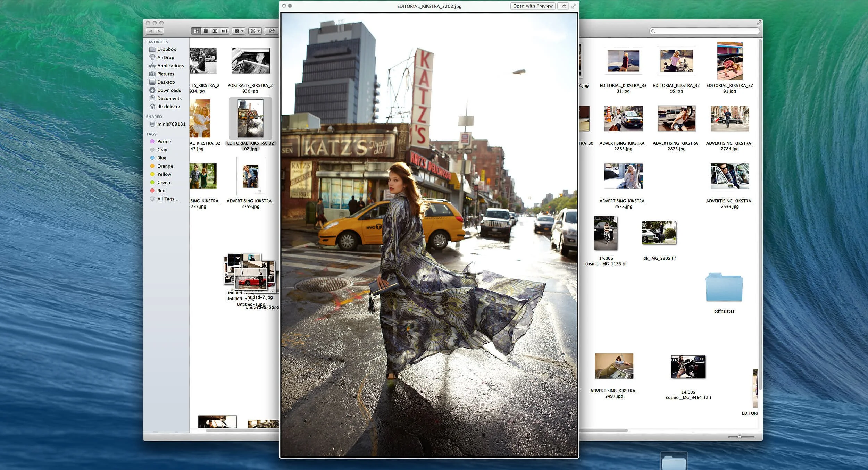Open the action gear menu
The width and height of the screenshot is (868, 470).
tap(254, 31)
